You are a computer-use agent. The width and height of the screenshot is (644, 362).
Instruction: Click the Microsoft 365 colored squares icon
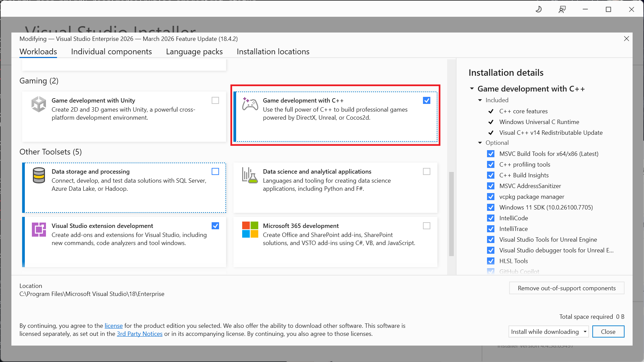pos(250,230)
